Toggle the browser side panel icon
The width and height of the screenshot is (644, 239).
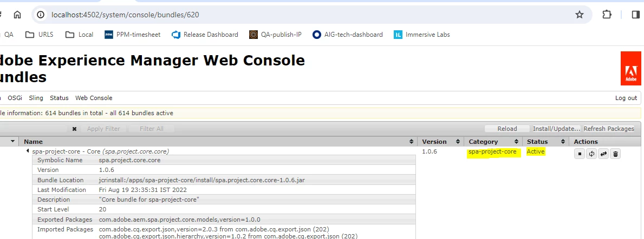click(636, 15)
